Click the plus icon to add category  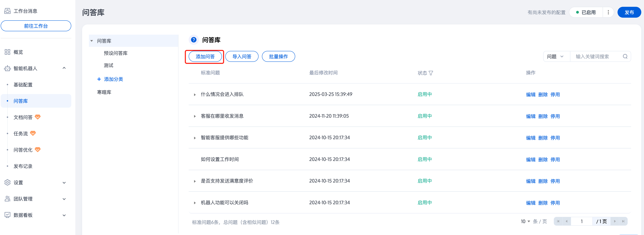[x=99, y=79]
